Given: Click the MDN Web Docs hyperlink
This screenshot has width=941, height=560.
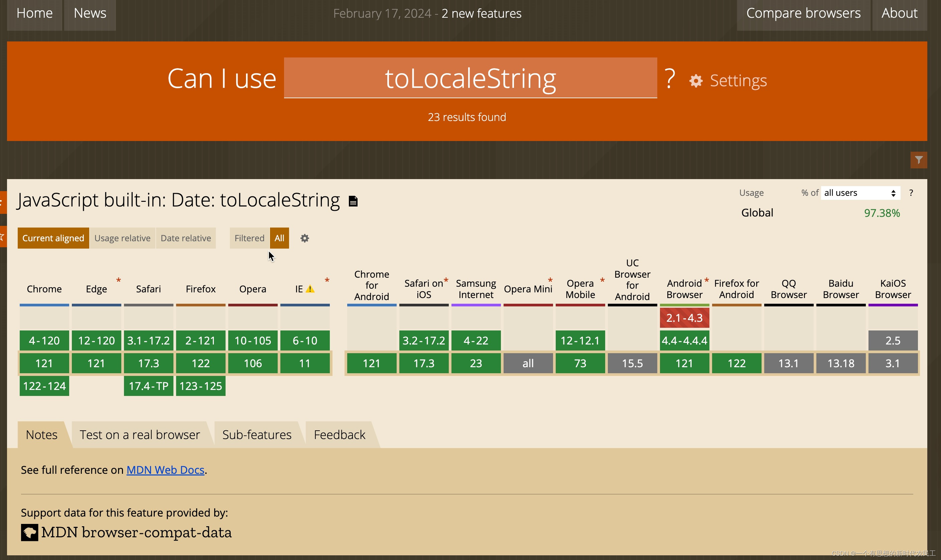Looking at the screenshot, I should pos(165,469).
